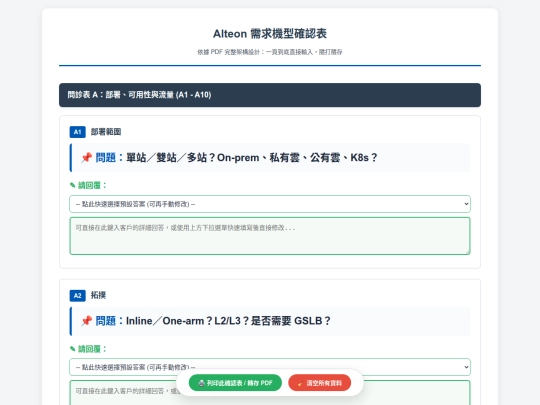
Task: Click the pushpin icon in the A1 question
Action: (x=86, y=158)
